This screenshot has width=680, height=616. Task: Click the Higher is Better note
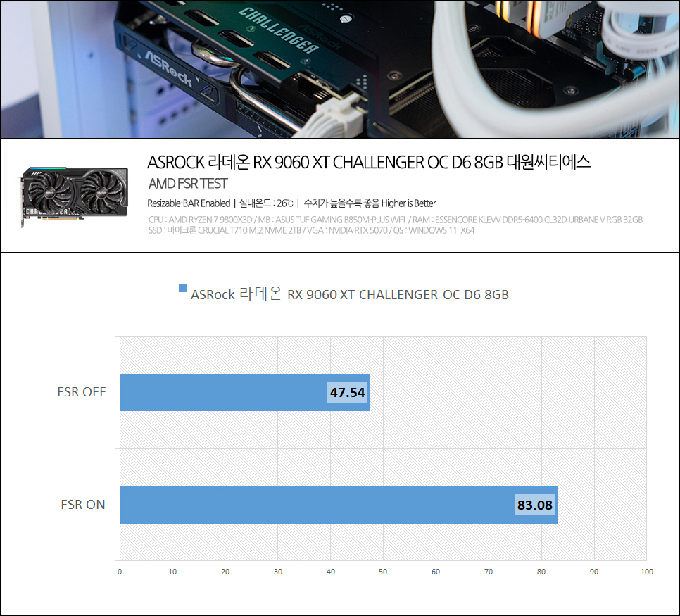coord(408,203)
